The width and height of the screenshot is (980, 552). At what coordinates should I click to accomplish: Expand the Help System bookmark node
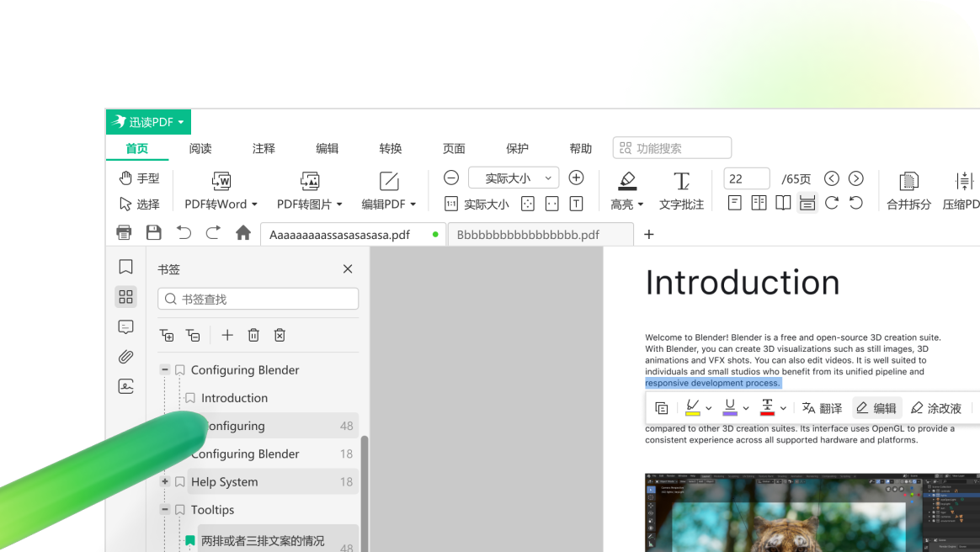click(x=165, y=481)
